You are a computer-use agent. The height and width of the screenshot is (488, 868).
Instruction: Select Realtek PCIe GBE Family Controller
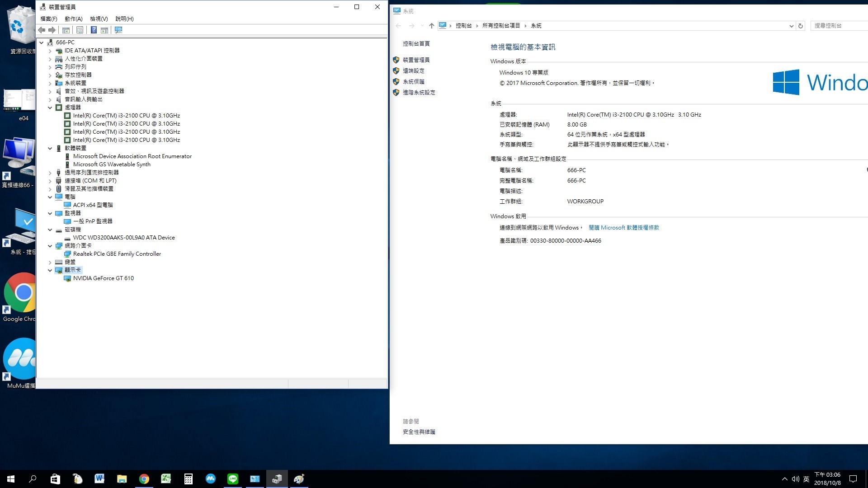(x=117, y=254)
